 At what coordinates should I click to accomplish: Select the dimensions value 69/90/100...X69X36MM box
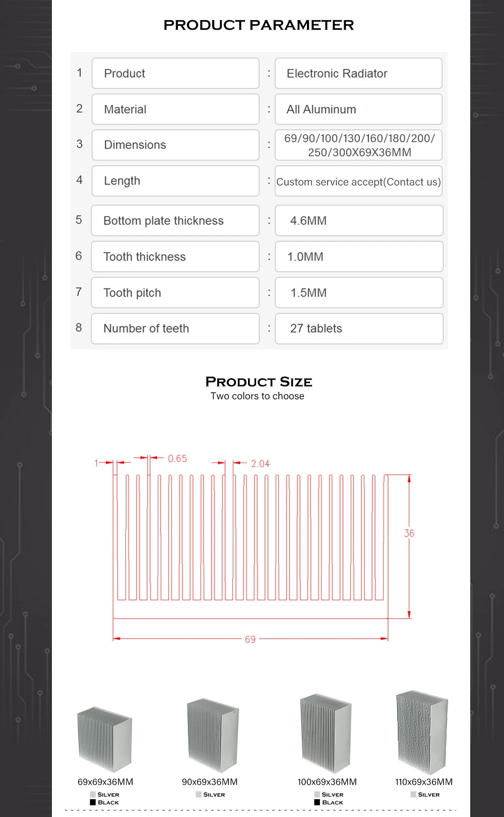(x=358, y=145)
